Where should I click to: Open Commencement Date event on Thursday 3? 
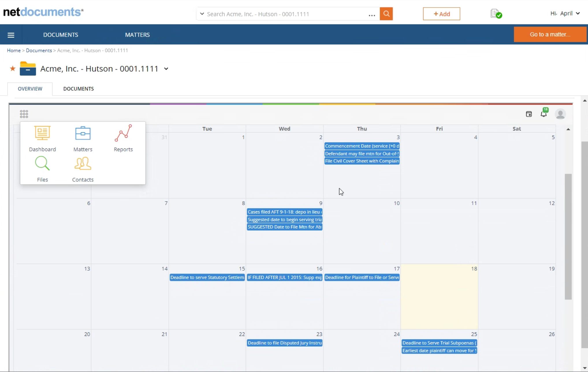pyautogui.click(x=362, y=146)
